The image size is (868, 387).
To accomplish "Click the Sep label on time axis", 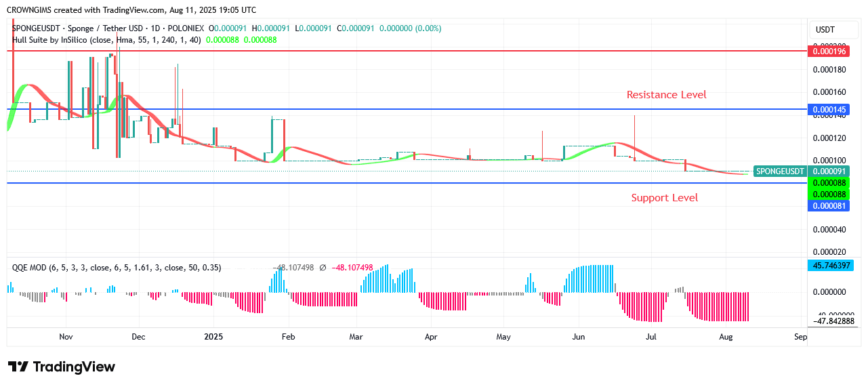I will click(800, 337).
